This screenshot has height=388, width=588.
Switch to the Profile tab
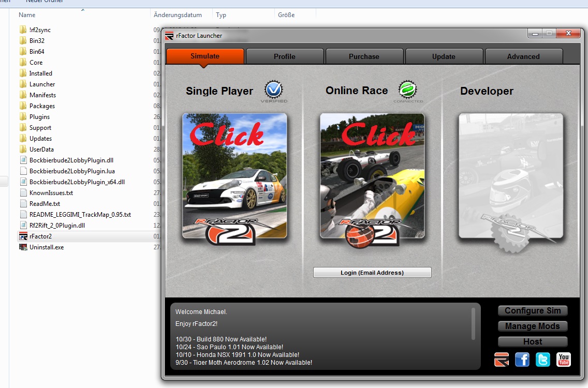[285, 56]
